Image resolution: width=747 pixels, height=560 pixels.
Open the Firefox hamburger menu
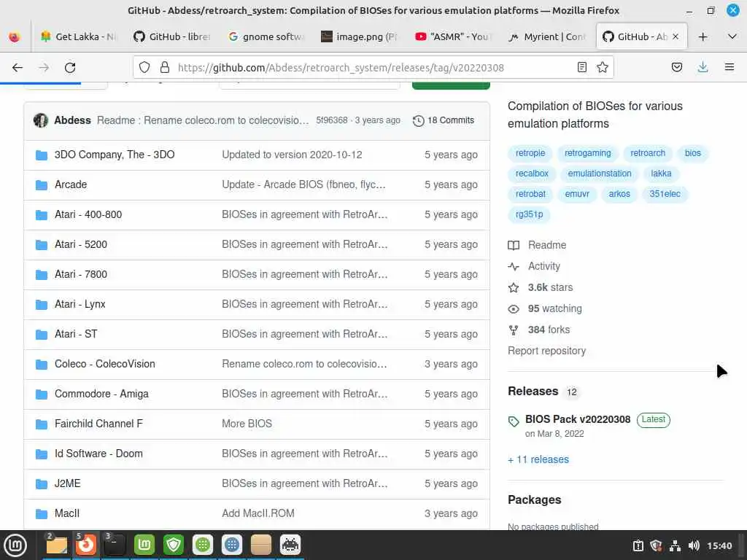pos(729,68)
